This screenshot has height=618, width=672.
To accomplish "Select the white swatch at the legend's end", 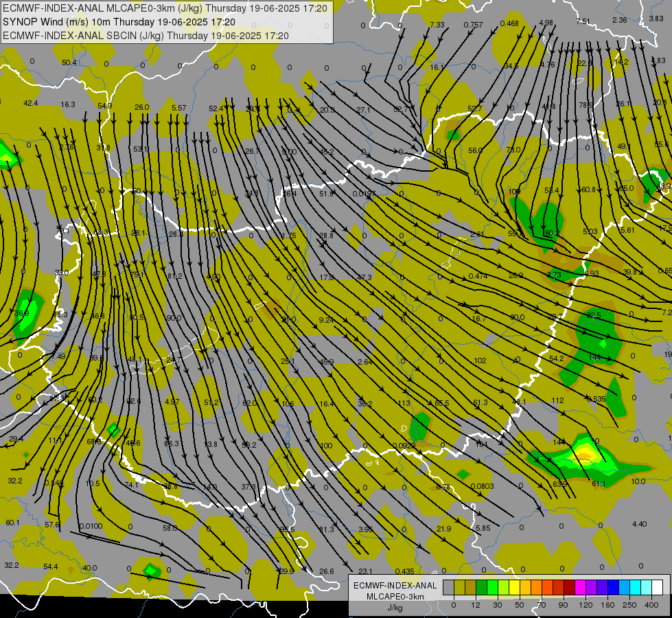I will click(658, 588).
